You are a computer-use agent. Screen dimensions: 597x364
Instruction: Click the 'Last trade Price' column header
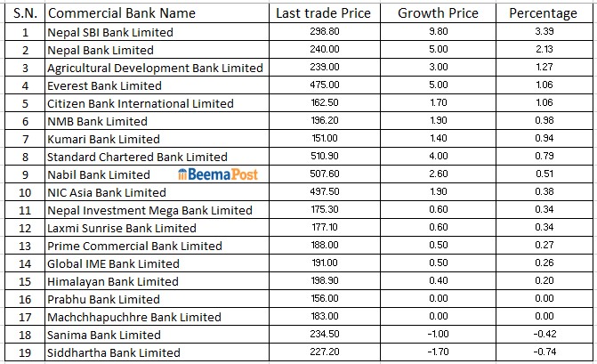[x=323, y=13]
